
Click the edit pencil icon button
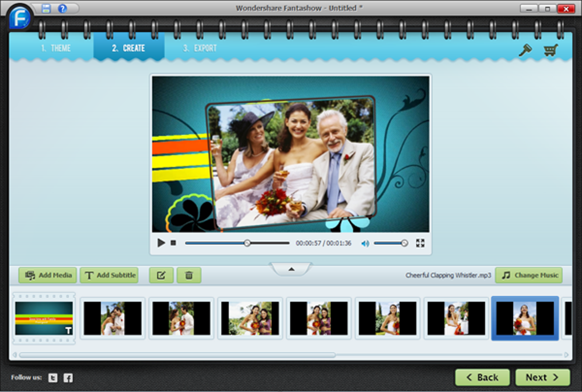[161, 275]
